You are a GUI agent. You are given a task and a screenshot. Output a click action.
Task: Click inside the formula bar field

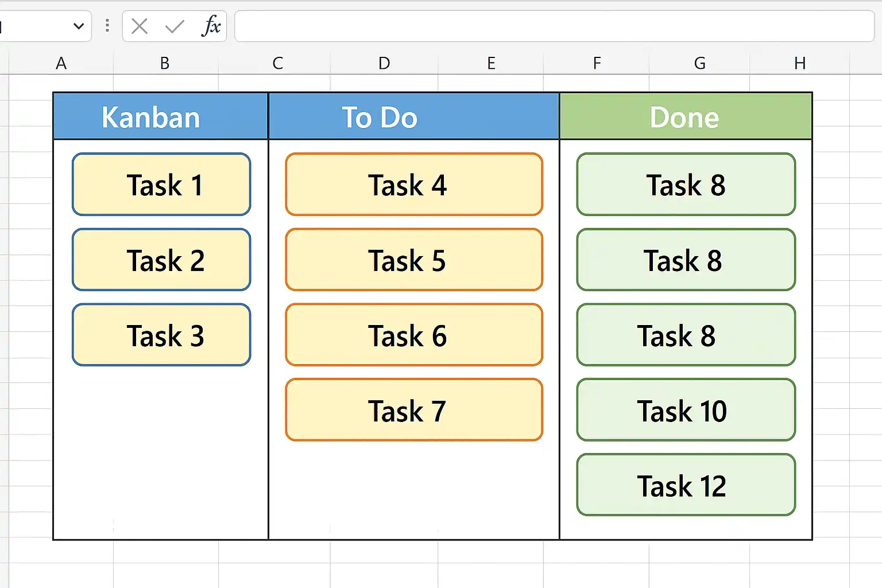coord(554,26)
